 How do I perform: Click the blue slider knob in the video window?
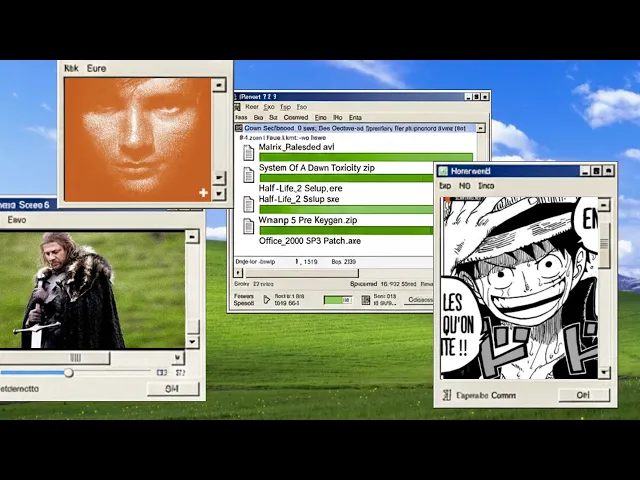[69, 373]
